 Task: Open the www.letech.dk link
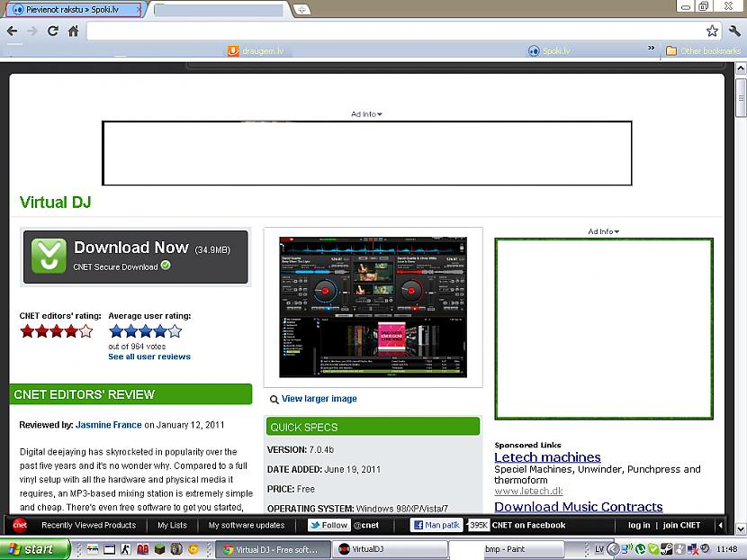pos(529,491)
